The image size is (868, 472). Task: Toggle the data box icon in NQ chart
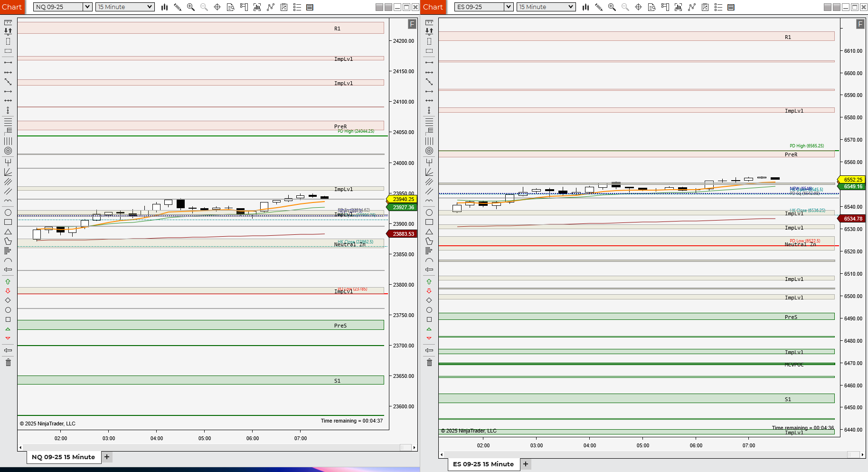[231, 7]
